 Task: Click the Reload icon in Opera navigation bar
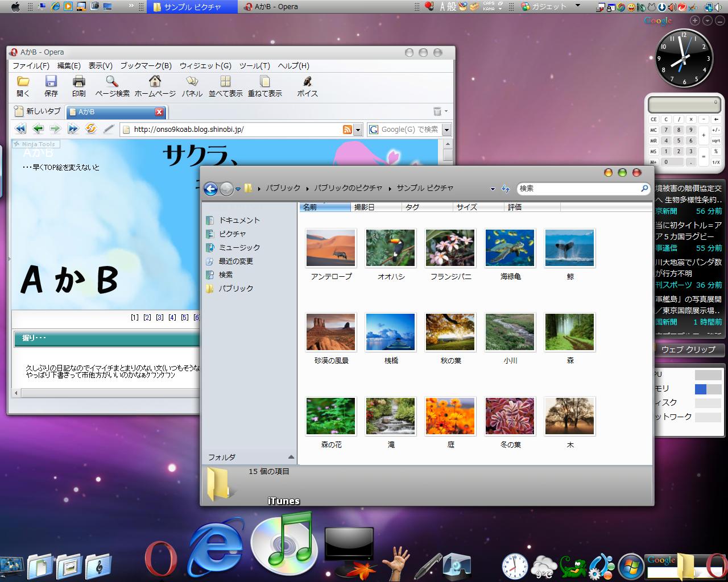coord(90,129)
